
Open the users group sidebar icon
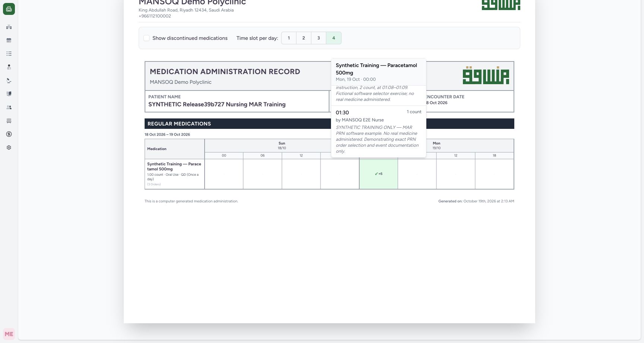(9, 107)
